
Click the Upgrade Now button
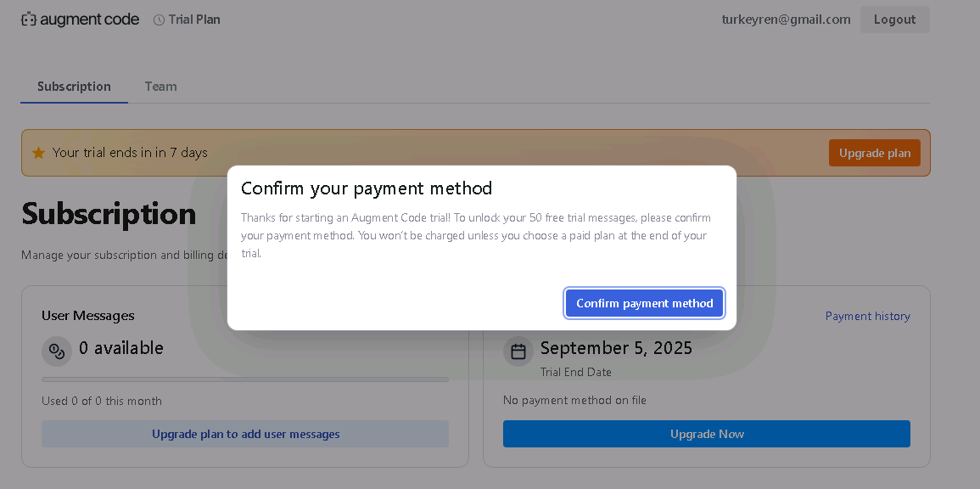coord(707,434)
